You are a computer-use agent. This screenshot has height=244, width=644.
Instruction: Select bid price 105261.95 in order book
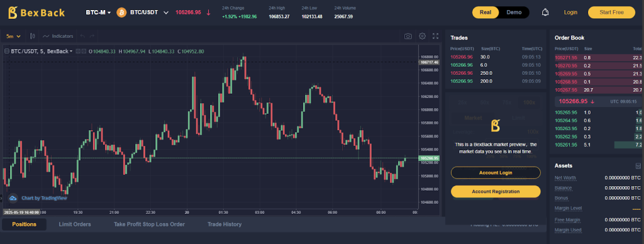pyautogui.click(x=565, y=145)
